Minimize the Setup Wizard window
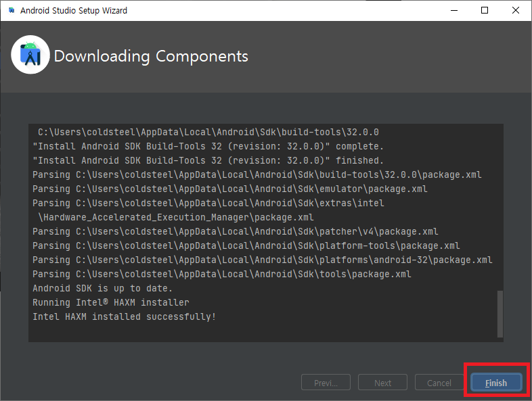Screen dimensions: 532x401 (454, 11)
